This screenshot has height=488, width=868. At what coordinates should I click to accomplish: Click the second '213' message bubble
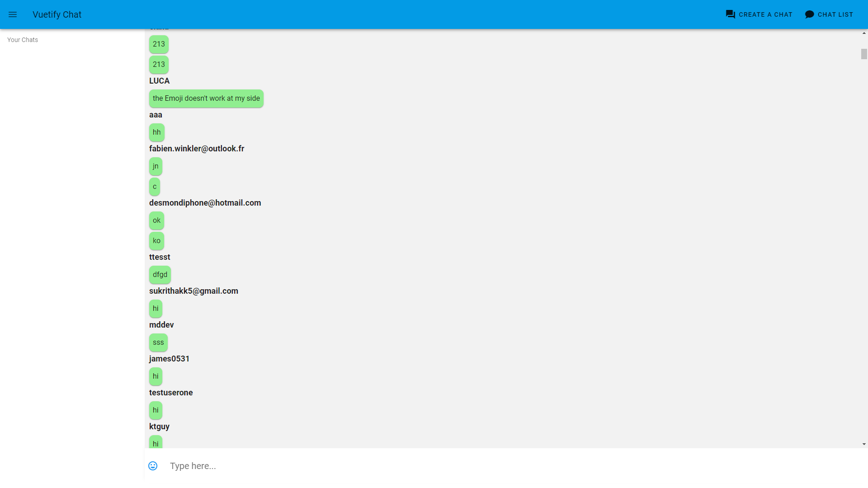pos(159,65)
